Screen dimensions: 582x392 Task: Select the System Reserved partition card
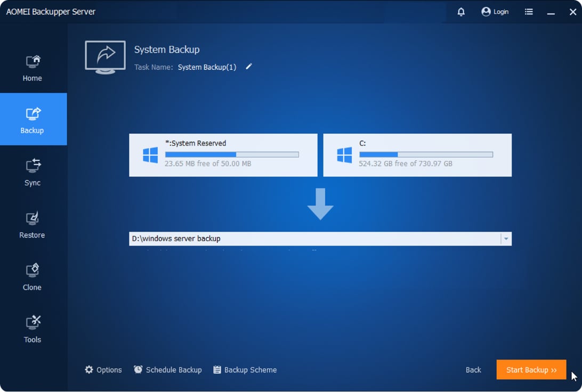click(223, 155)
